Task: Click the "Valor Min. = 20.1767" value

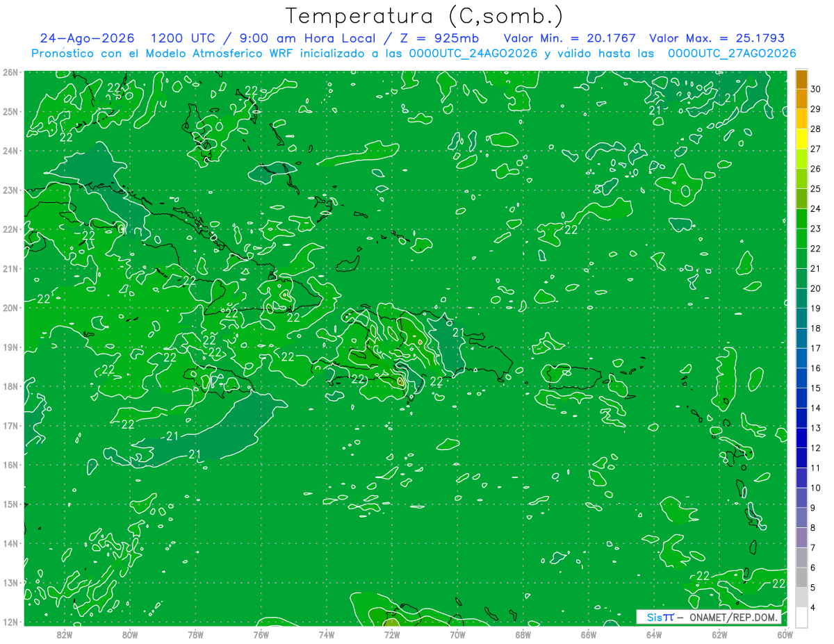Action: click(570, 38)
